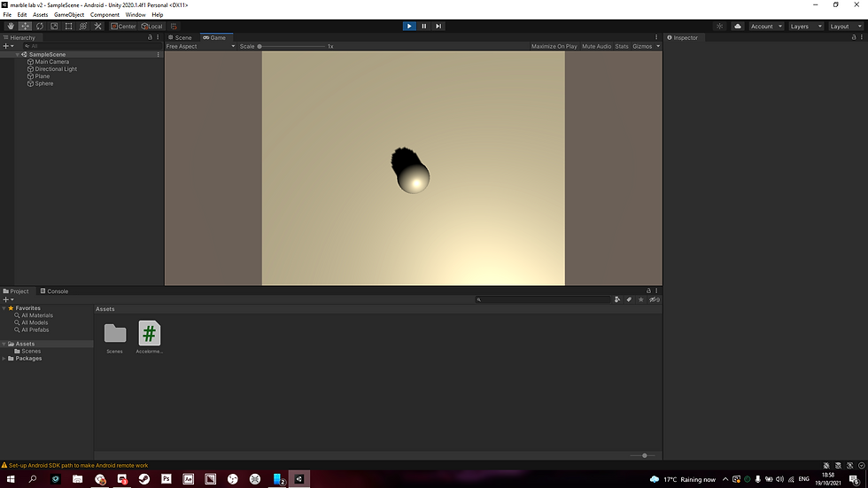Open the File menu
Image resolution: width=868 pixels, height=488 pixels.
coord(7,15)
